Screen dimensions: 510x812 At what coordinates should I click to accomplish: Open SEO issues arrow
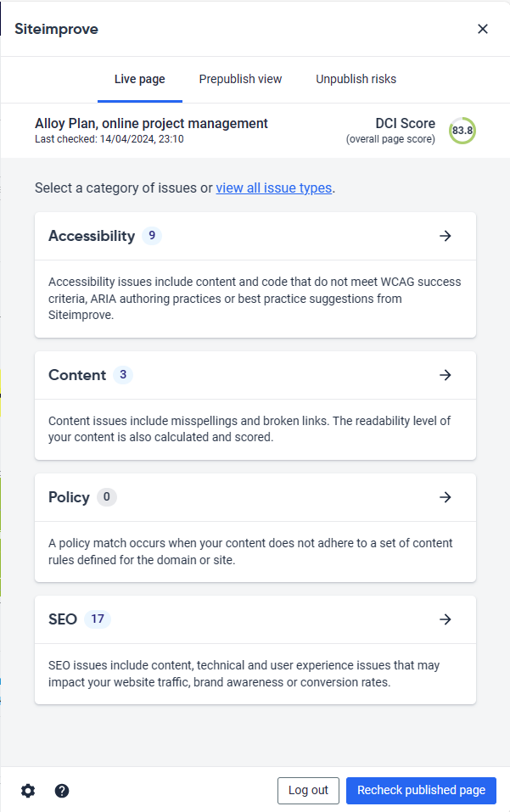tap(446, 619)
